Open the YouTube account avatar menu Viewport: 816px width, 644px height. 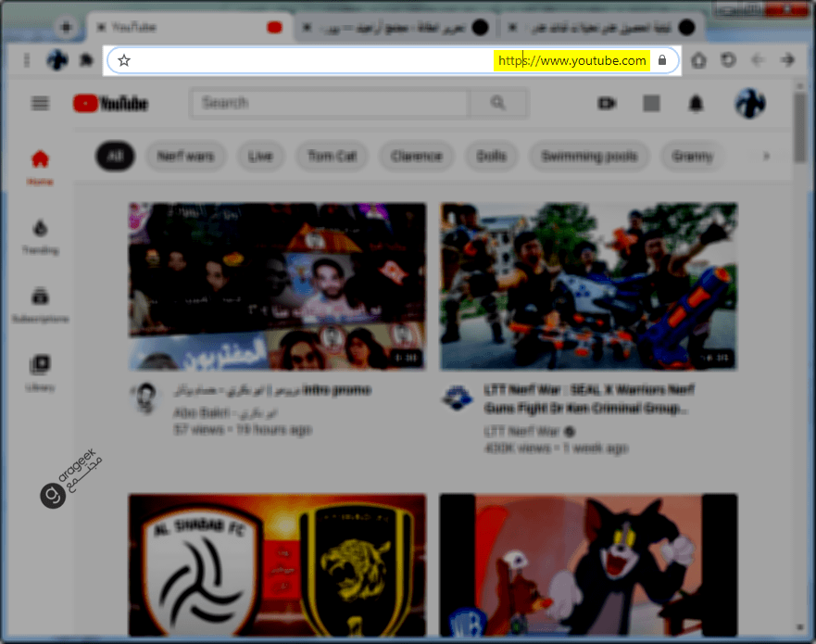click(x=750, y=103)
